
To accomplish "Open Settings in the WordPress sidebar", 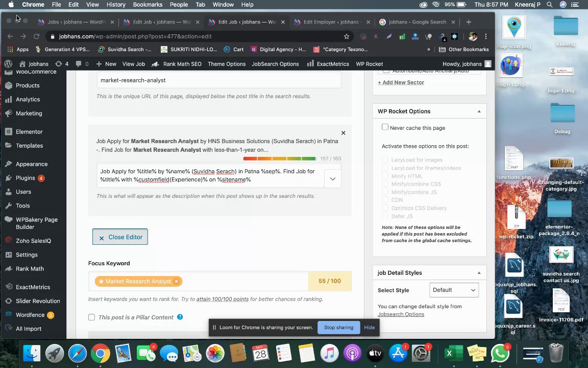I will pos(27,255).
